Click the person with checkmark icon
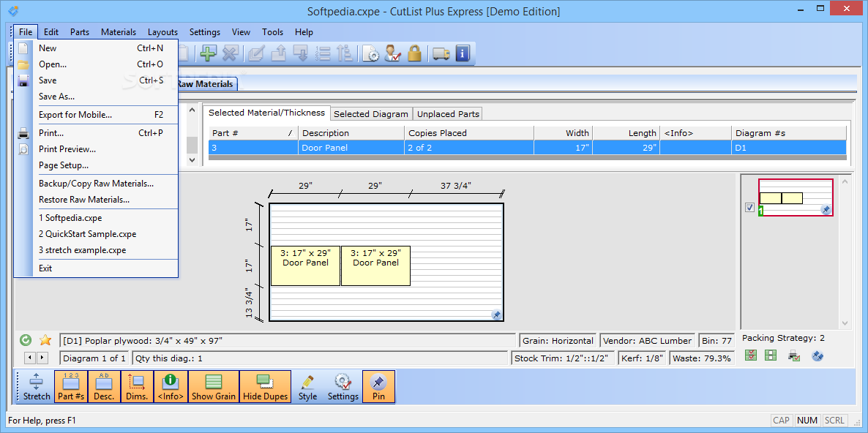Image resolution: width=868 pixels, height=433 pixels. click(392, 53)
